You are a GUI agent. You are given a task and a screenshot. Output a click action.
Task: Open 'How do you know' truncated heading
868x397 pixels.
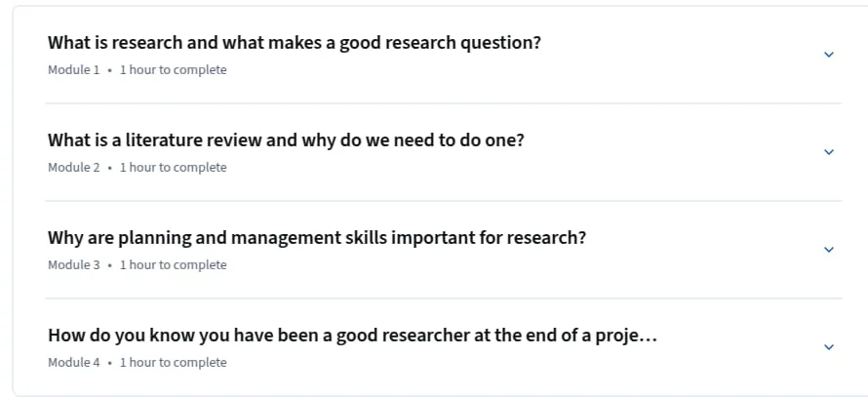click(352, 335)
